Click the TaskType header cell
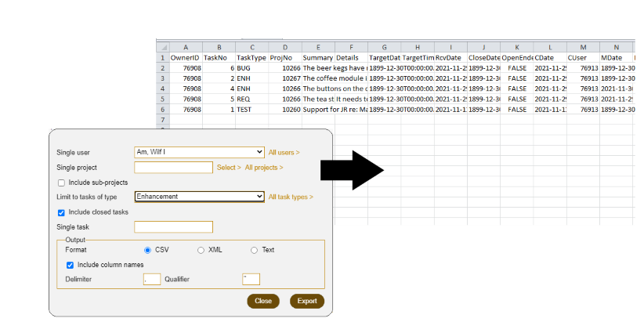Image resolution: width=644 pixels, height=322 pixels. [x=252, y=58]
